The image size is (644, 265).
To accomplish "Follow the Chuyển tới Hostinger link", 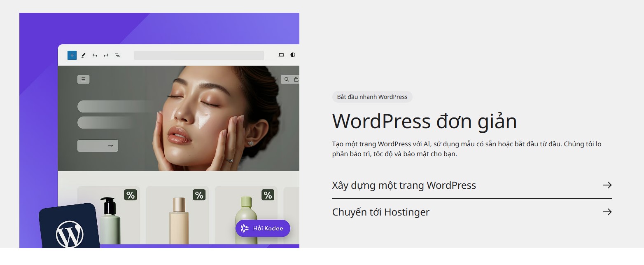I will pos(380,212).
